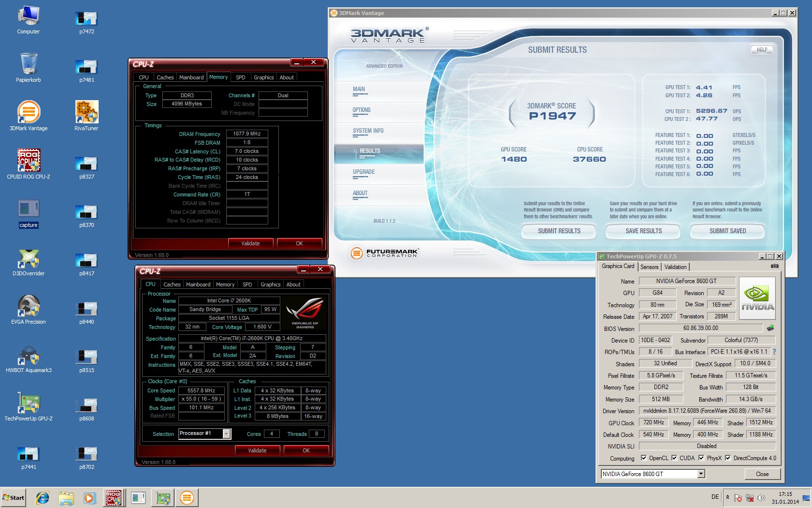Switch to 3DMark Vantage taskbar button

pos(187,497)
